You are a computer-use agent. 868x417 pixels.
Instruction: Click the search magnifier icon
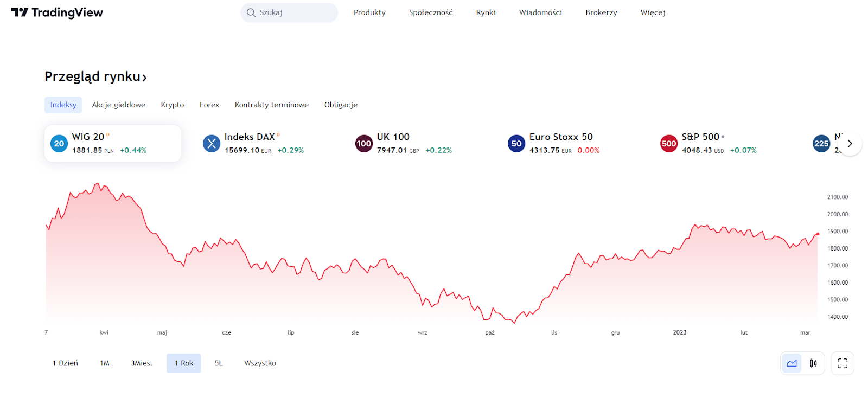pos(251,12)
